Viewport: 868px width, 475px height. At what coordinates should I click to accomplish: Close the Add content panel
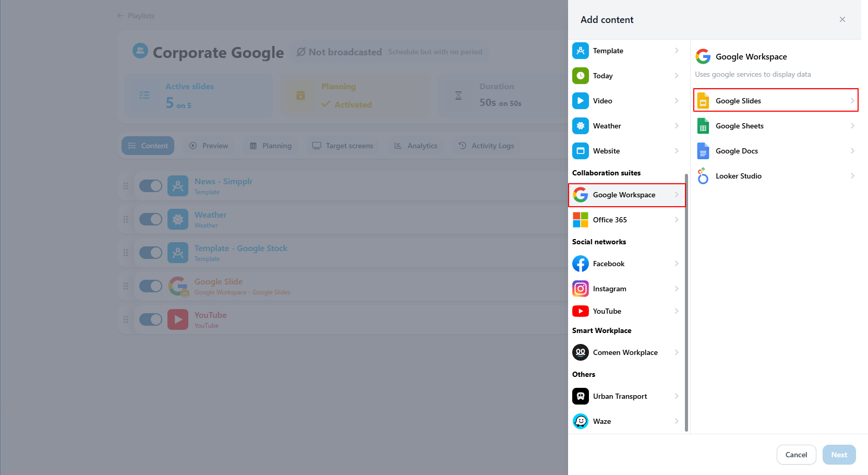coord(842,19)
